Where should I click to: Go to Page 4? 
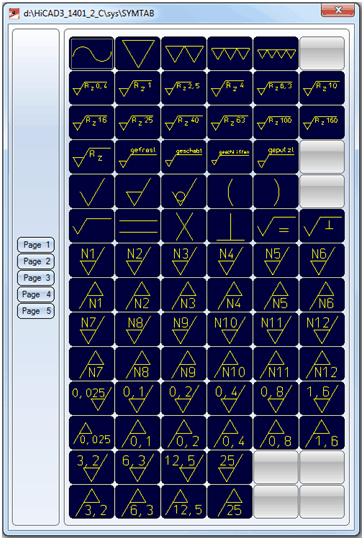tap(36, 294)
